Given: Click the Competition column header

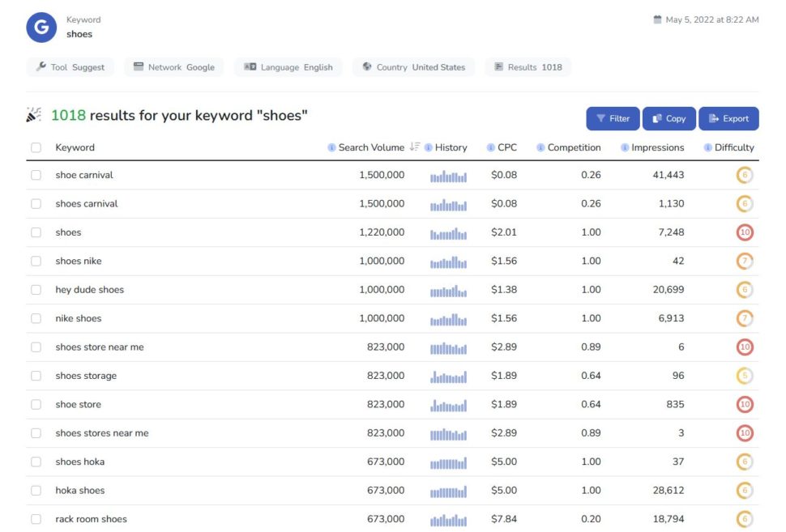Looking at the screenshot, I should [574, 147].
